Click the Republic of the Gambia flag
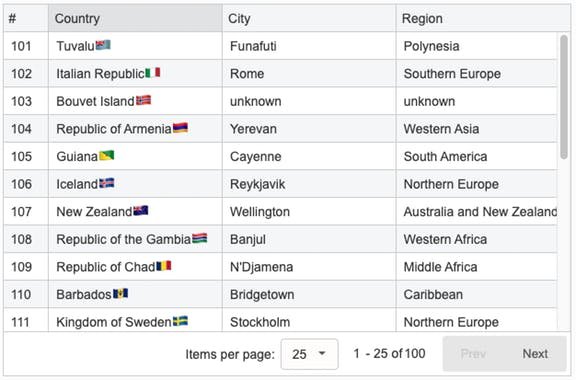576x380 pixels. [199, 239]
